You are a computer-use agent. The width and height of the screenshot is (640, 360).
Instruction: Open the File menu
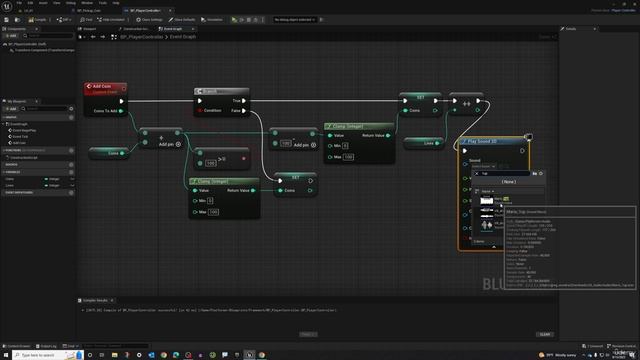pos(19,3)
